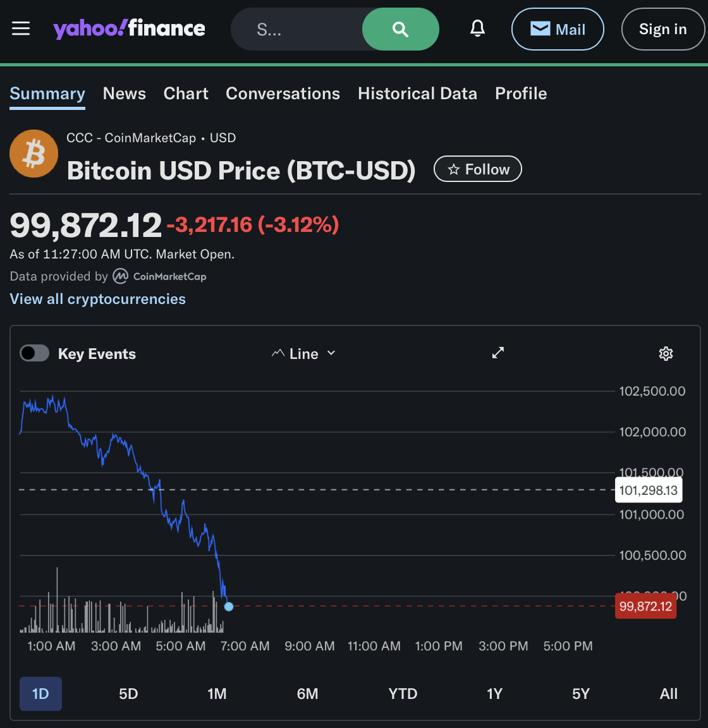Switch chart range to 5D
708x728 pixels.
click(x=128, y=694)
